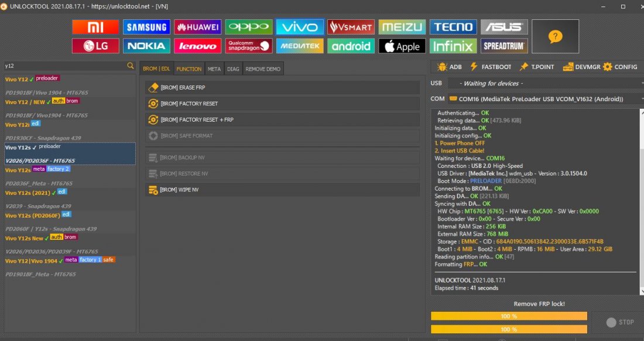The width and height of the screenshot is (644, 341).
Task: Switch to the FUNCTION tab
Action: click(x=189, y=69)
